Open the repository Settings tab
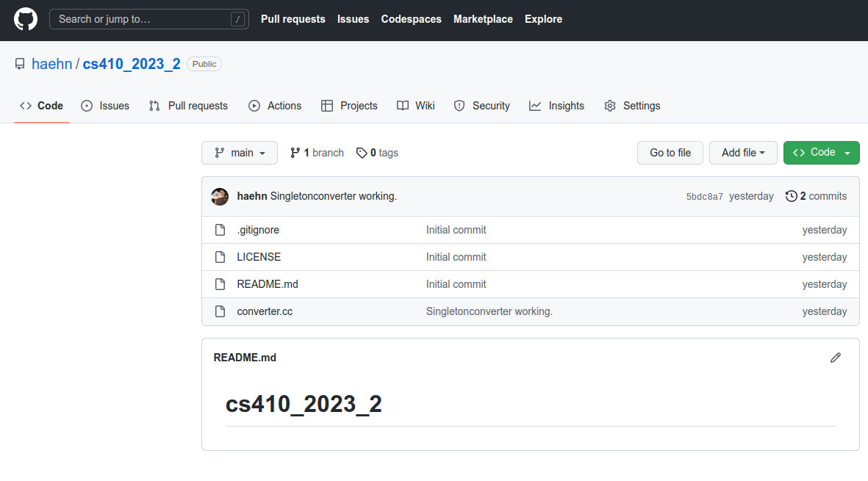 tap(632, 106)
